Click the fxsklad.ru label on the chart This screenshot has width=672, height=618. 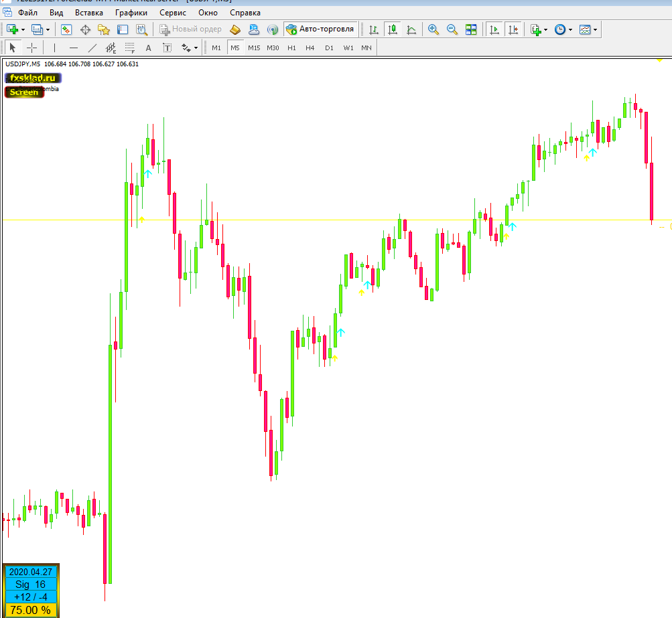coord(33,78)
